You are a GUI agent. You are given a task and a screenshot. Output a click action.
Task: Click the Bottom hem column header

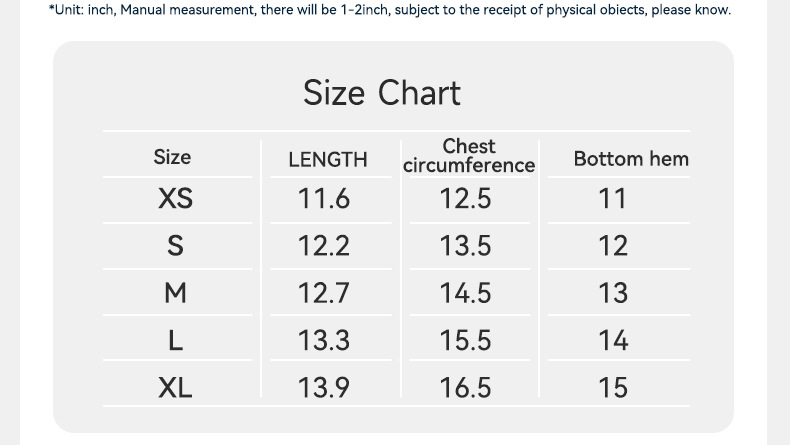coord(631,159)
